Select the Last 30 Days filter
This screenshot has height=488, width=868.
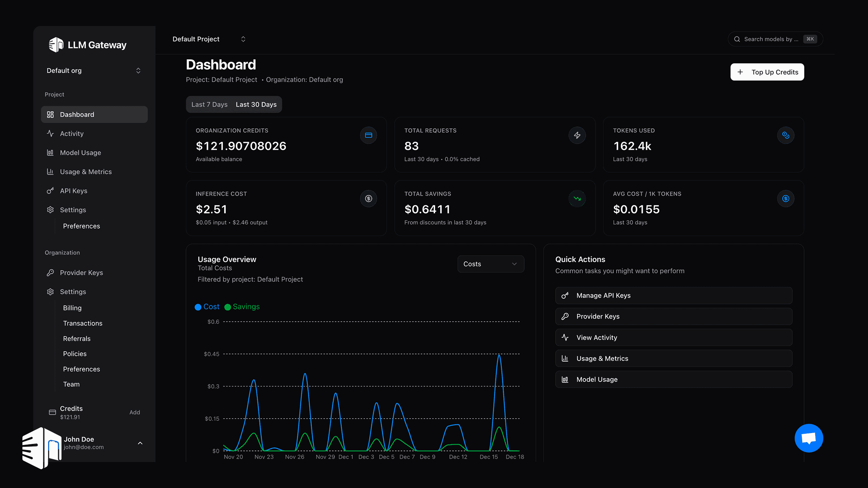pos(256,104)
